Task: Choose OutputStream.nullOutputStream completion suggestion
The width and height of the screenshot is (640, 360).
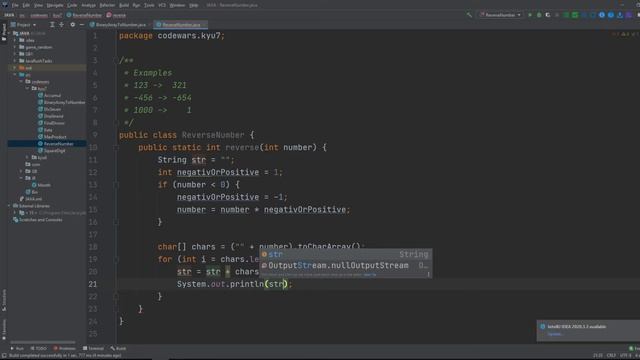Action: 346,265
